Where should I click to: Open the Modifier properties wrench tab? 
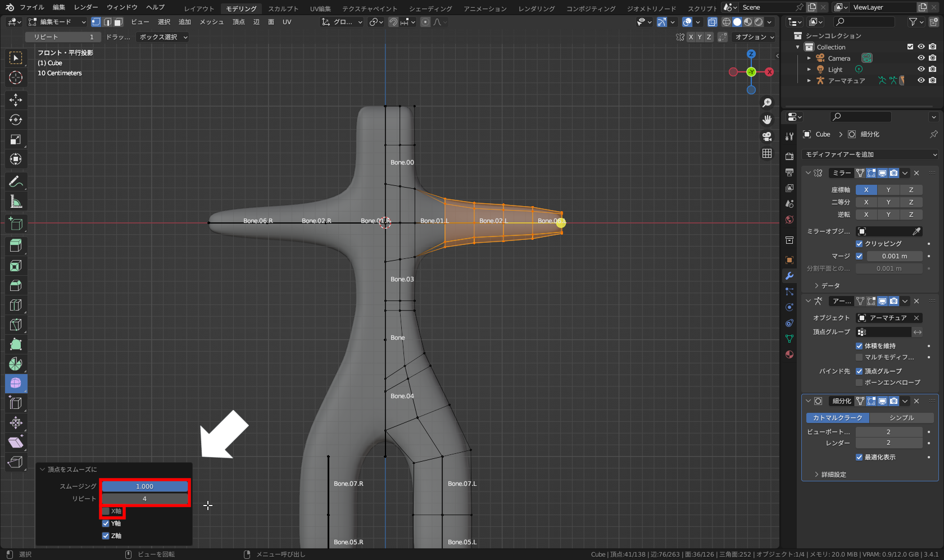pos(789,276)
